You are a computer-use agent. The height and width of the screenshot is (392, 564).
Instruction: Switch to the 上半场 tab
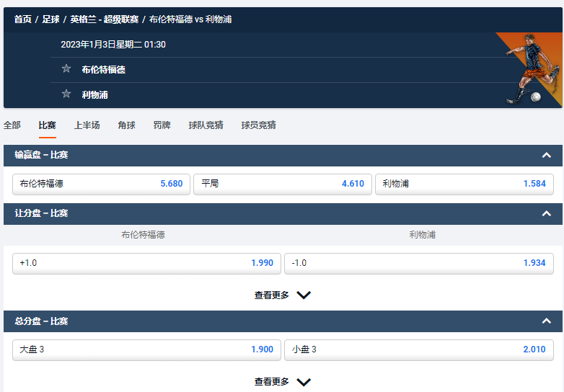[x=87, y=125]
